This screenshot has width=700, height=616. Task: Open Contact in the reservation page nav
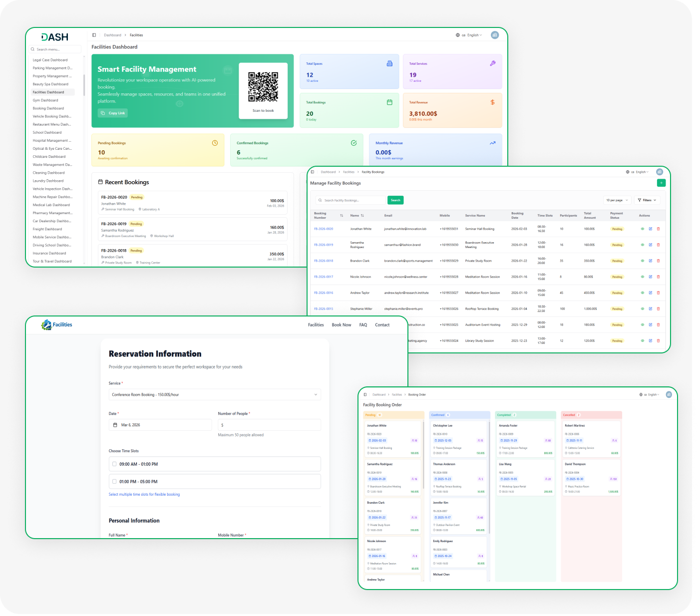382,325
